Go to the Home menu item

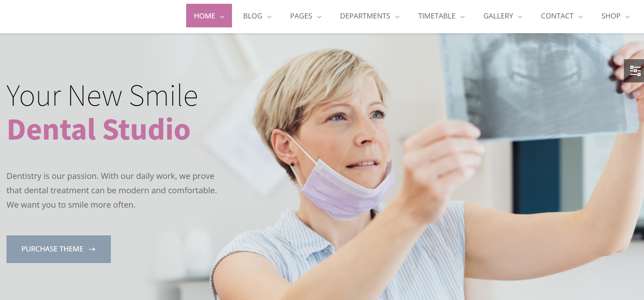pyautogui.click(x=209, y=16)
